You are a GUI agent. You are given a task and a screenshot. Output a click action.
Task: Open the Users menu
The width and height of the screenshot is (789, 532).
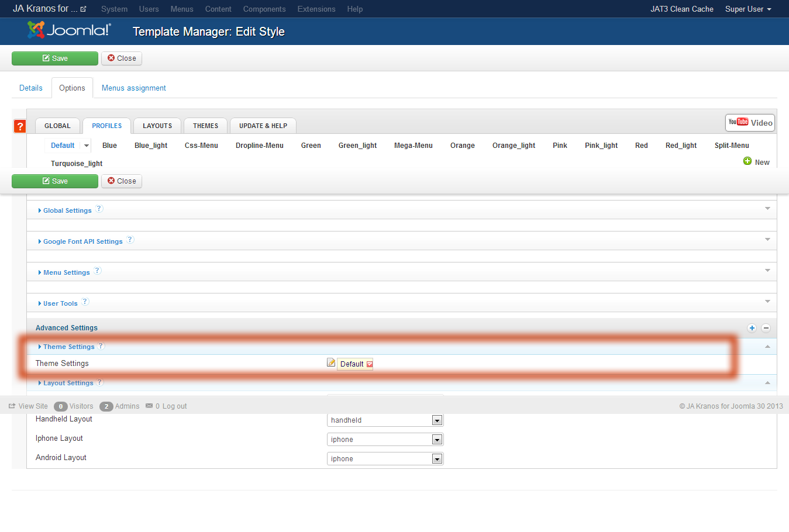click(x=149, y=9)
